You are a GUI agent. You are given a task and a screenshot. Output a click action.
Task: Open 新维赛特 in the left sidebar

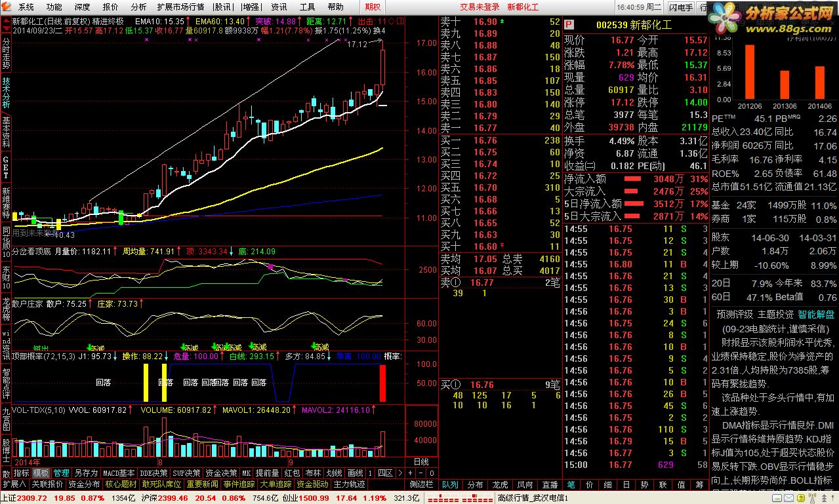pos(6,203)
